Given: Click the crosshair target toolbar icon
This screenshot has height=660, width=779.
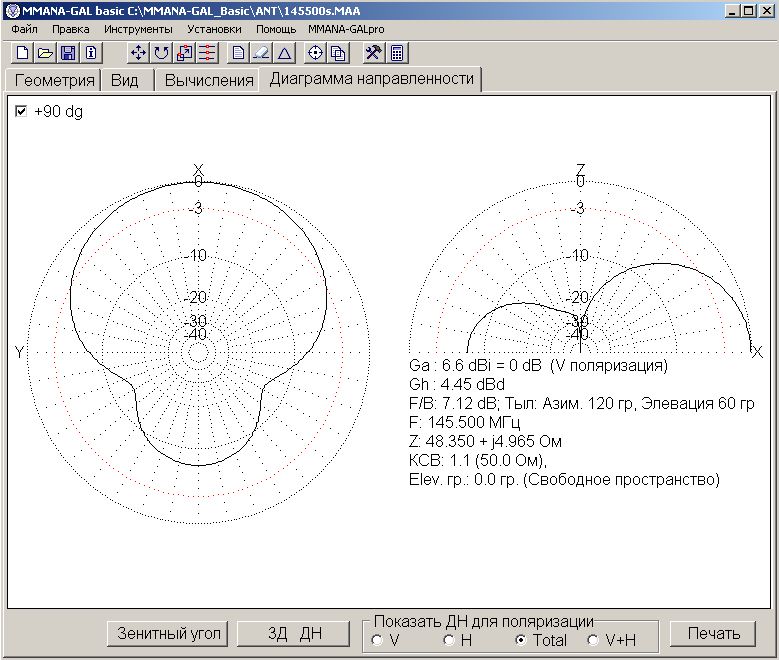Looking at the screenshot, I should pyautogui.click(x=316, y=53).
